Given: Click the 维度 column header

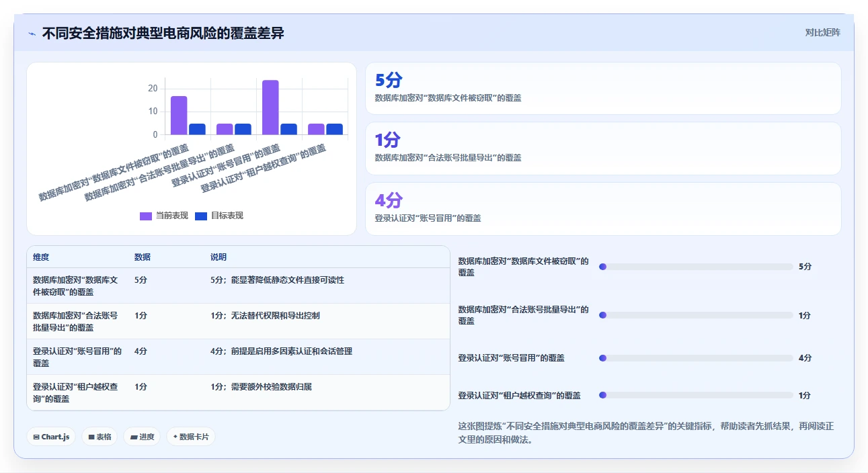Looking at the screenshot, I should tap(41, 257).
